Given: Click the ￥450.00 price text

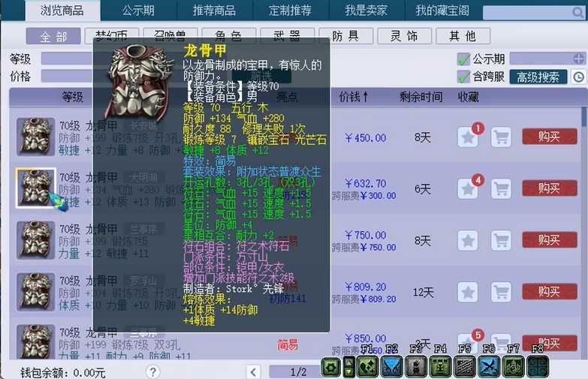Looking at the screenshot, I should (366, 138).
